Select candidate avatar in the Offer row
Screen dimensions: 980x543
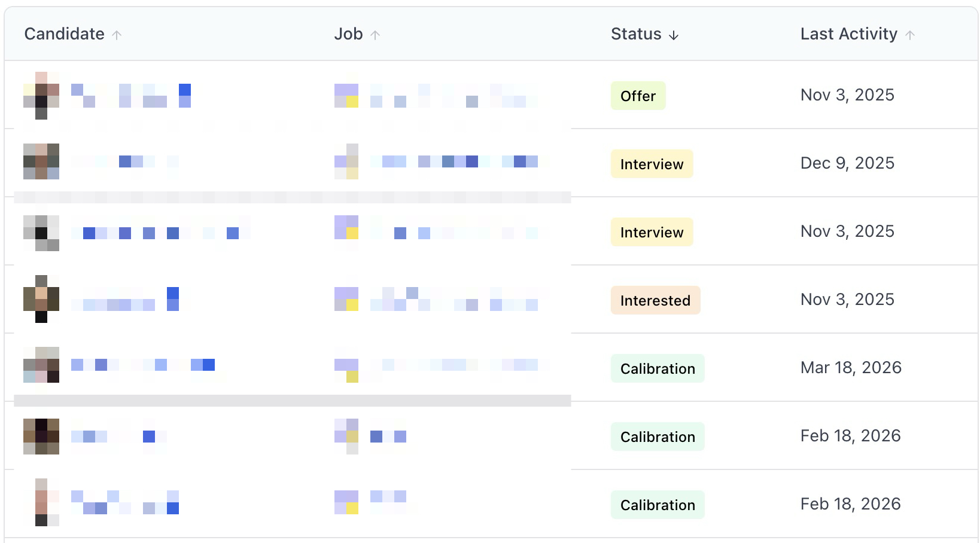tap(41, 96)
